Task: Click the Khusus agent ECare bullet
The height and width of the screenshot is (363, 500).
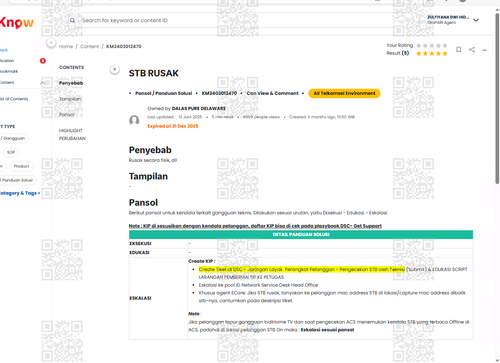Action: click(x=332, y=297)
